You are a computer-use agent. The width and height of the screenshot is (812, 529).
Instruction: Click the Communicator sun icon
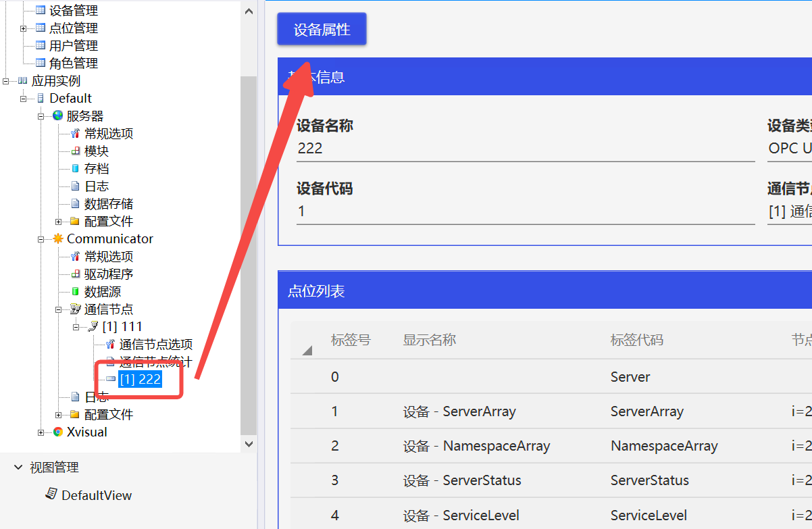58,238
